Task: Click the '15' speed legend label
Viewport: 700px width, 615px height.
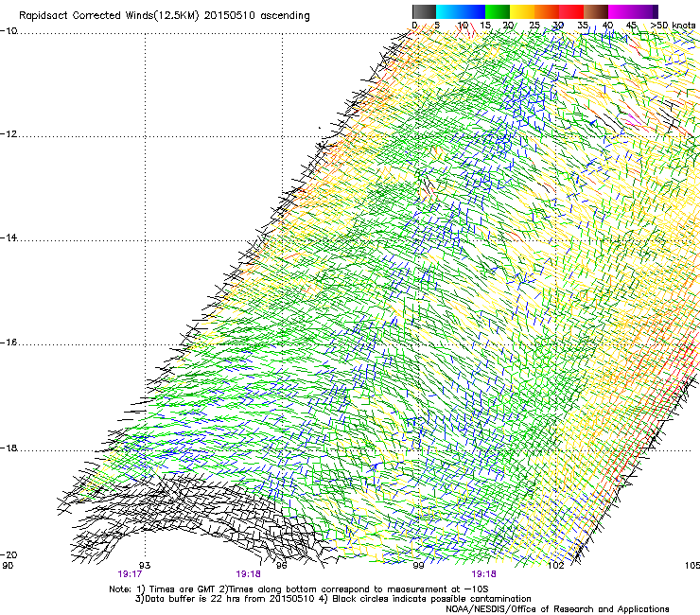Action: tap(485, 26)
